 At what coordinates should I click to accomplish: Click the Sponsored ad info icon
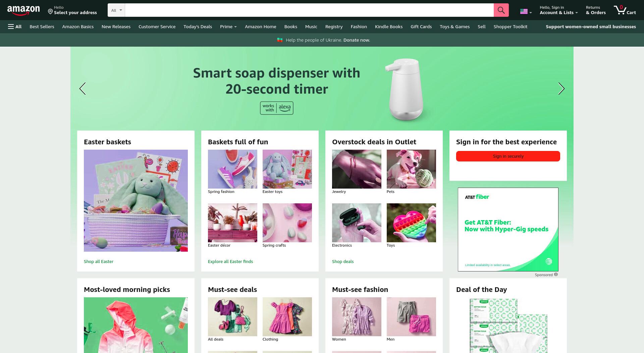(x=556, y=274)
